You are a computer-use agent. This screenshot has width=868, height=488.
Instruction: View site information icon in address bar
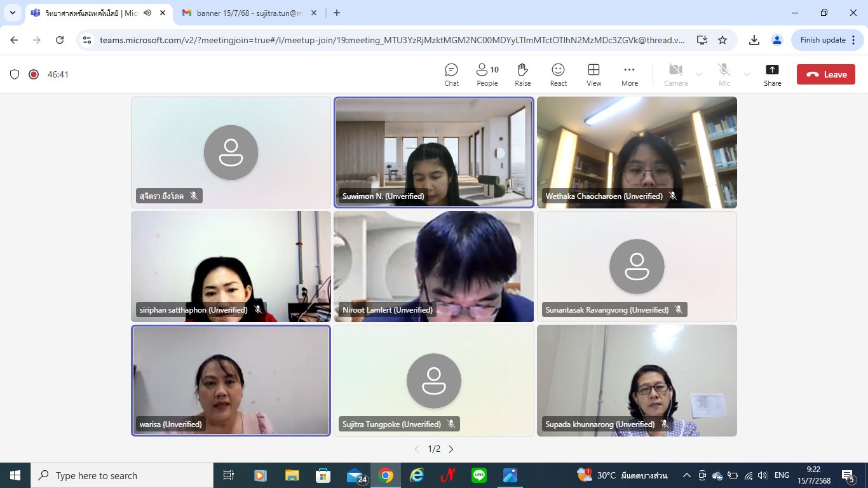(x=88, y=40)
